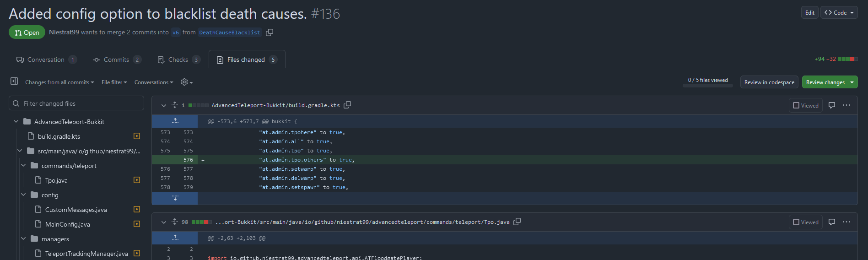Click added line number 576

coord(188,160)
